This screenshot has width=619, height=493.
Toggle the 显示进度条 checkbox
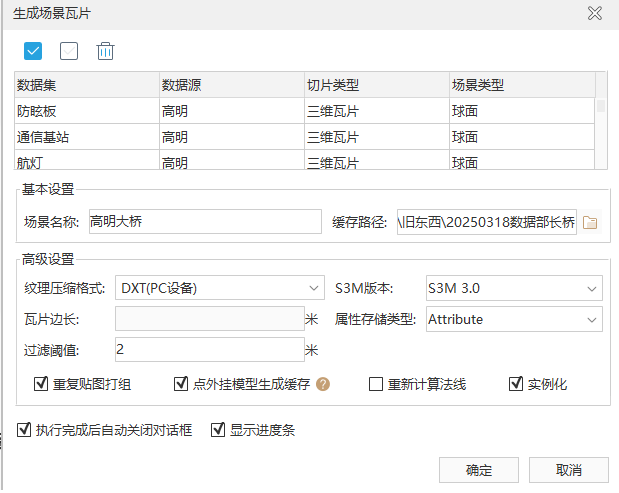pos(218,431)
